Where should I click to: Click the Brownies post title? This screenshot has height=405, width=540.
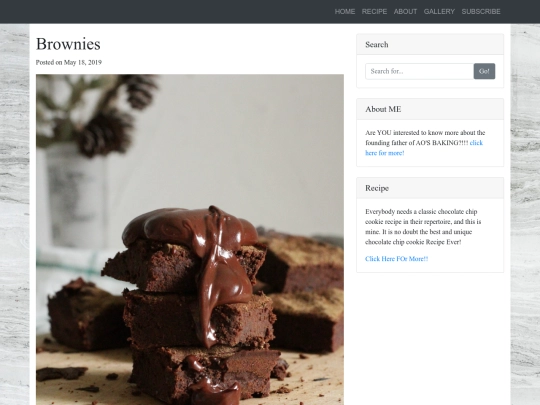pos(68,44)
